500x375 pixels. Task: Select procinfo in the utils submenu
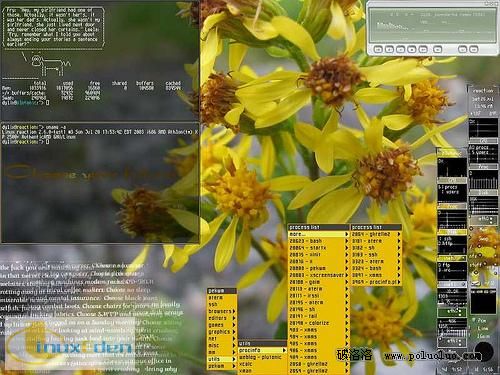(263, 350)
